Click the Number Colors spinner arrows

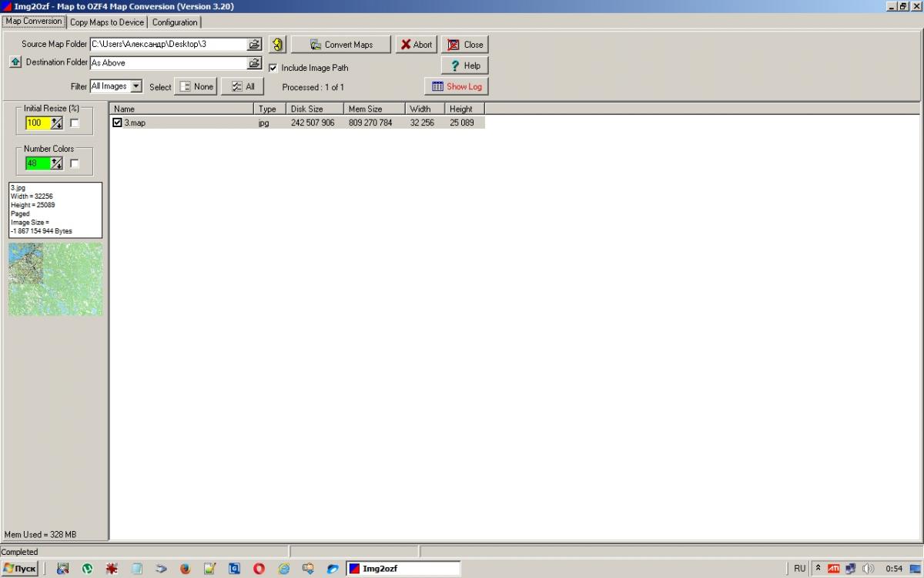[x=56, y=163]
